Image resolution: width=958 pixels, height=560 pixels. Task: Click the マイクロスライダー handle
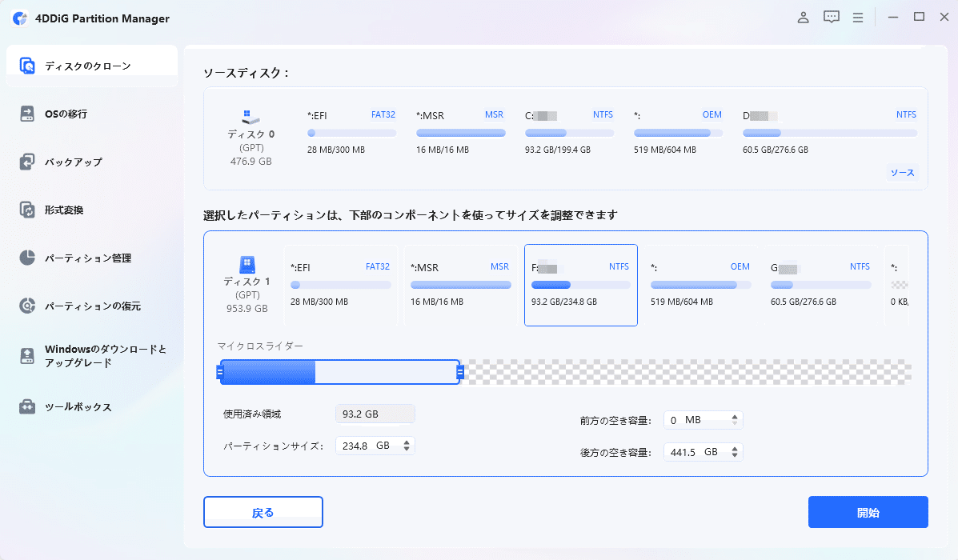pos(459,371)
